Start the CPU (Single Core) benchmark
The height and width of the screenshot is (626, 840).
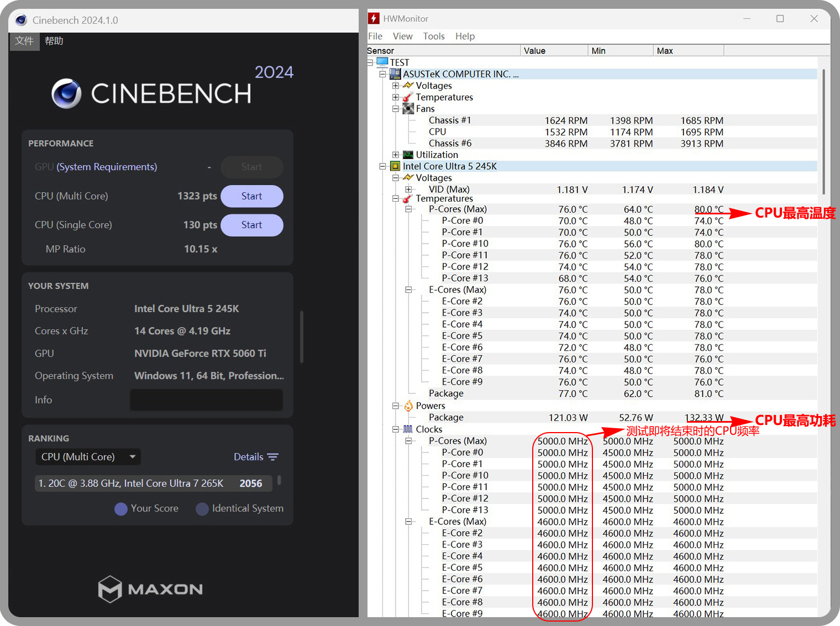tap(251, 225)
